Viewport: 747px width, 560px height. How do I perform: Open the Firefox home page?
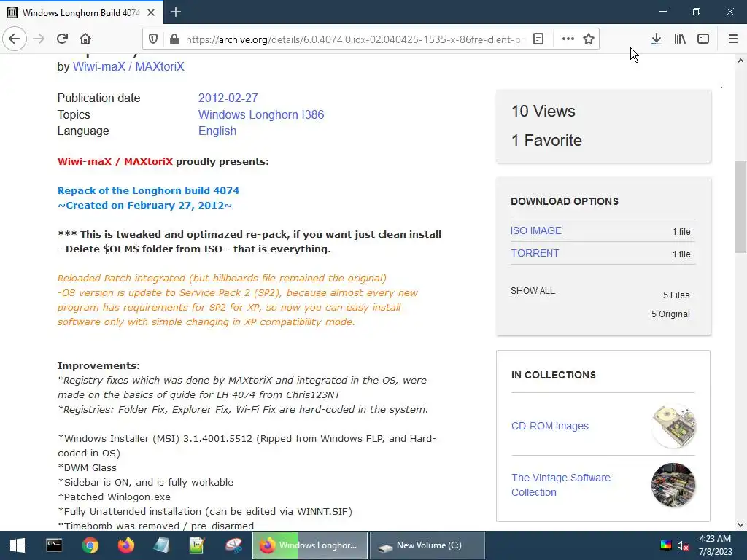(85, 39)
